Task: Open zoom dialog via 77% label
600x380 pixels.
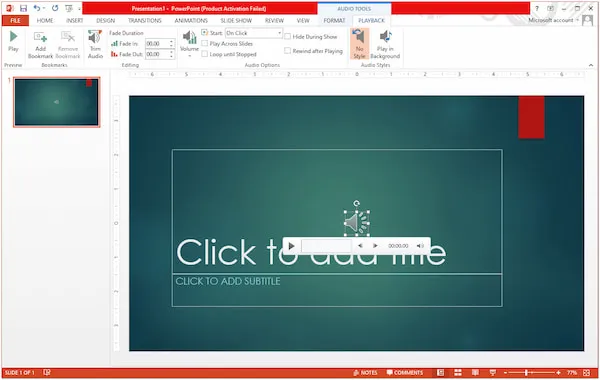Action: (x=572, y=373)
